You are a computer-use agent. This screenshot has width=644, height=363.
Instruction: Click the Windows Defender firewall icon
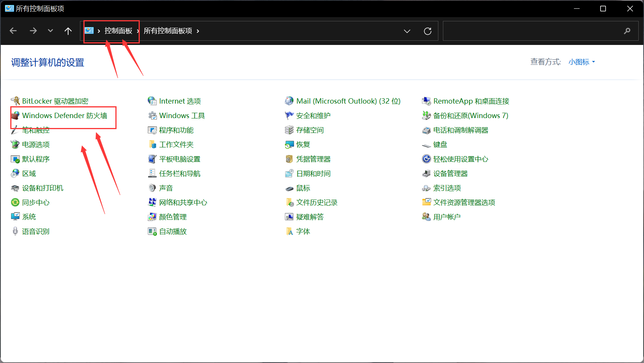(x=15, y=115)
